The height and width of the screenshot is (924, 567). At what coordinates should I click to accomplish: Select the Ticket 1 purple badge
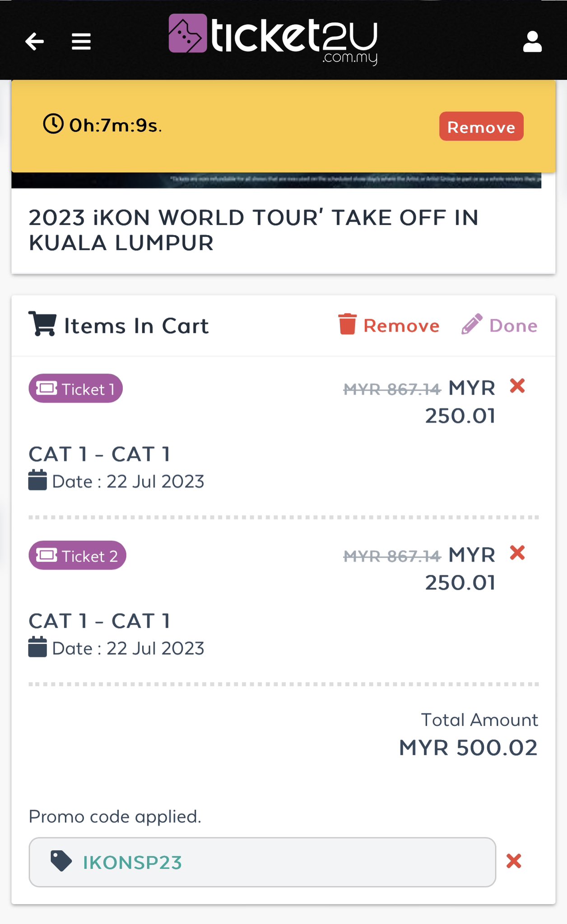pos(76,388)
